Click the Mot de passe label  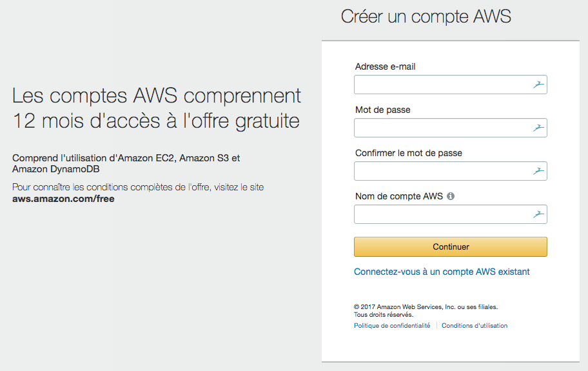(x=383, y=110)
